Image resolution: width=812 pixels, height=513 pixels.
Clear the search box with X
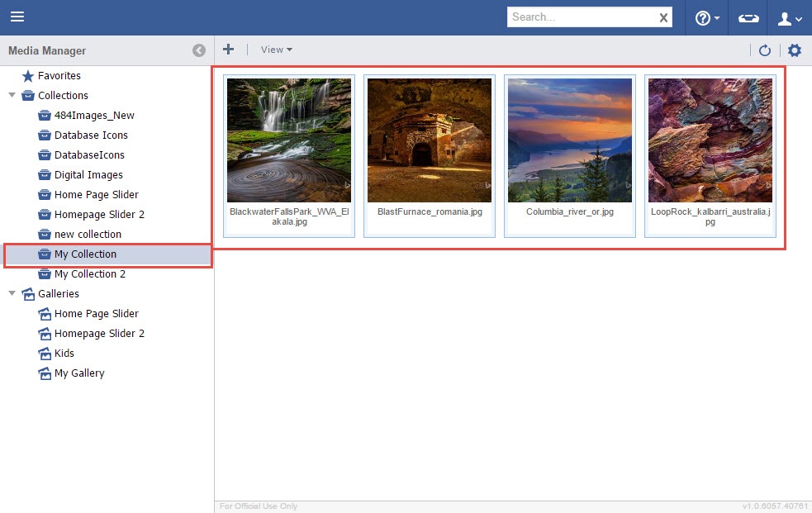[x=663, y=17]
